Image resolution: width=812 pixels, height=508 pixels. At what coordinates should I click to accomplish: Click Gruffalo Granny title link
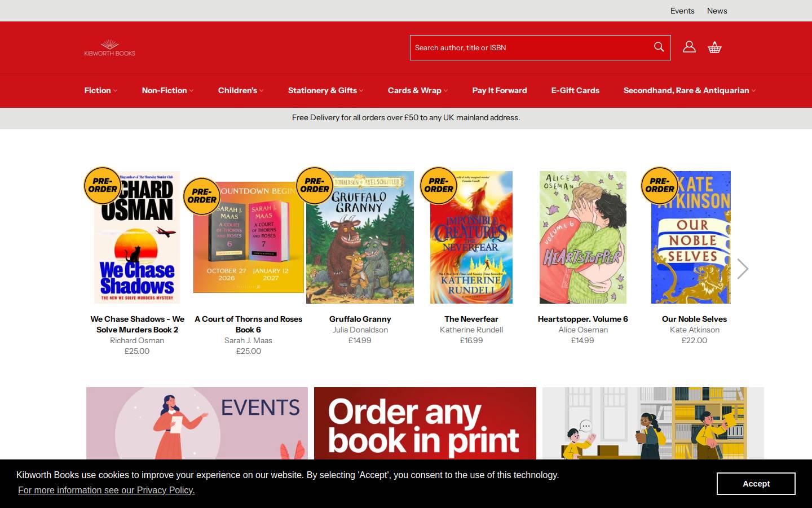(x=360, y=319)
